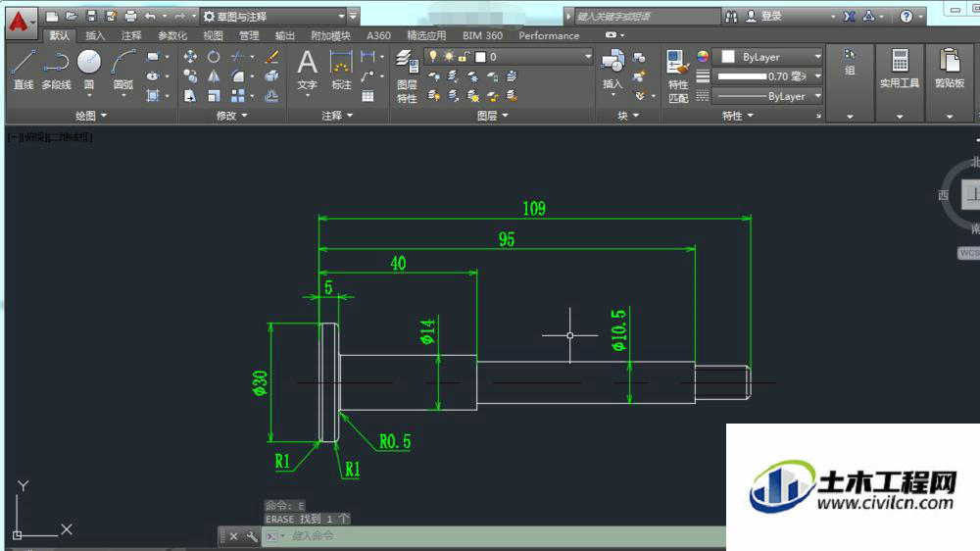Switch to the 插入 ribbon tab
This screenshot has height=551, width=980.
click(x=95, y=35)
